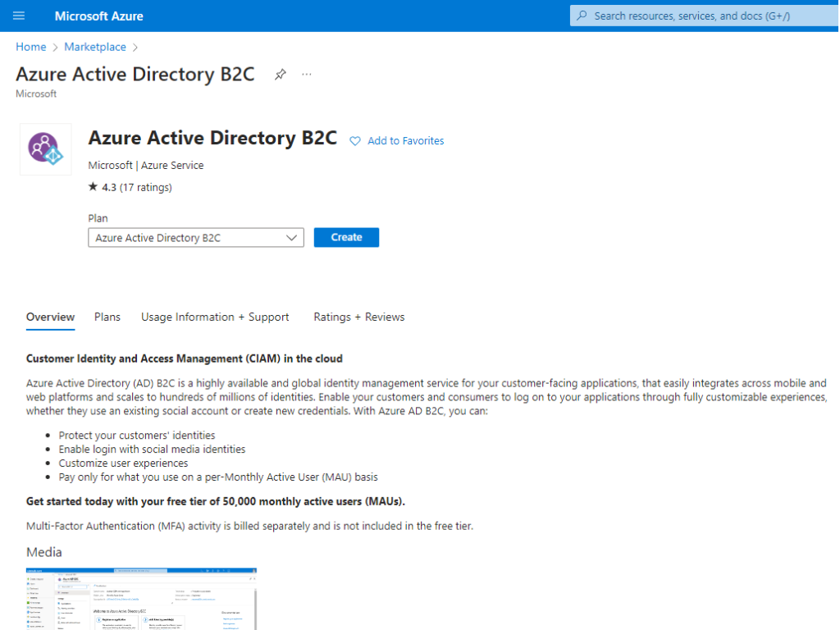840x630 pixels.
Task: Click the Microsoft | Azure Service text
Action: [146, 166]
